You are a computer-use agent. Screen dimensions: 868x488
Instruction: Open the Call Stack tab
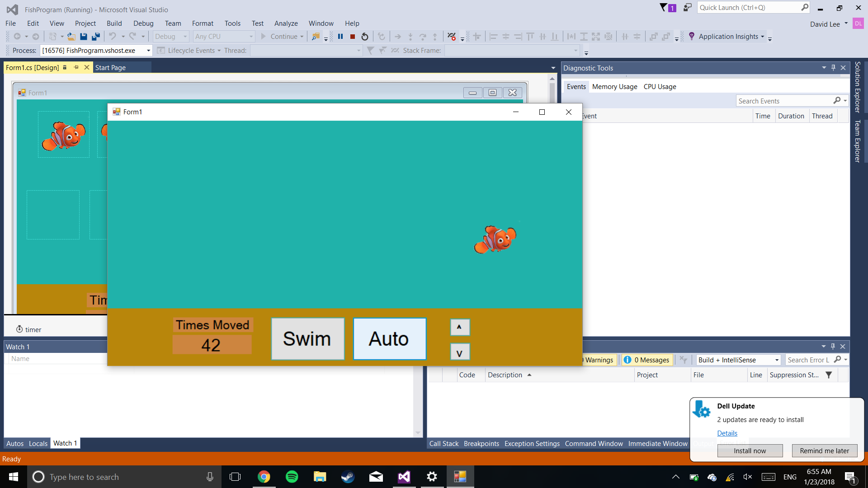[x=443, y=443]
